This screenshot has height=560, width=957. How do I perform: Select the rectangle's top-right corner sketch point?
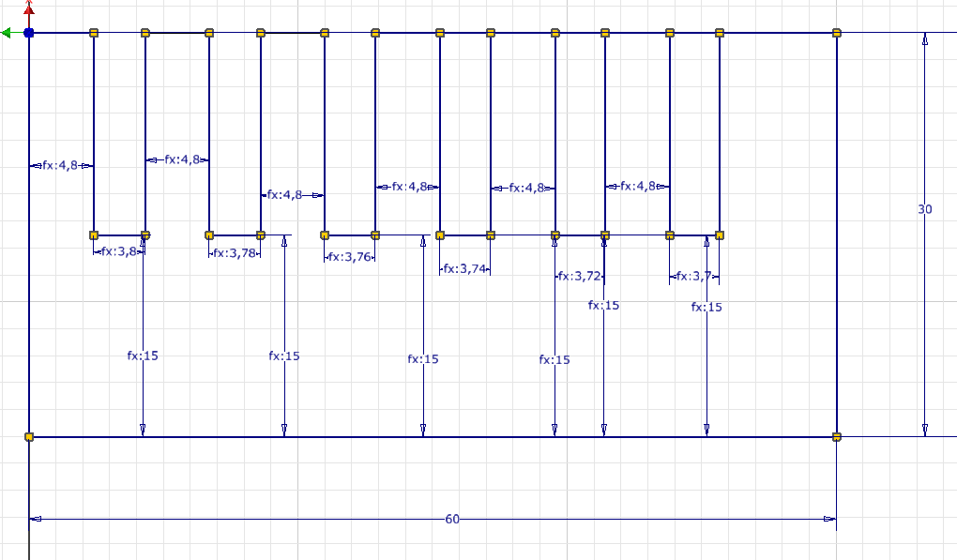pos(836,32)
